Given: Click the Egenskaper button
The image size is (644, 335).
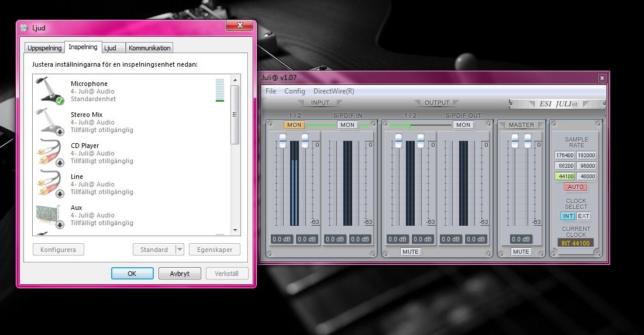Looking at the screenshot, I should [x=215, y=250].
